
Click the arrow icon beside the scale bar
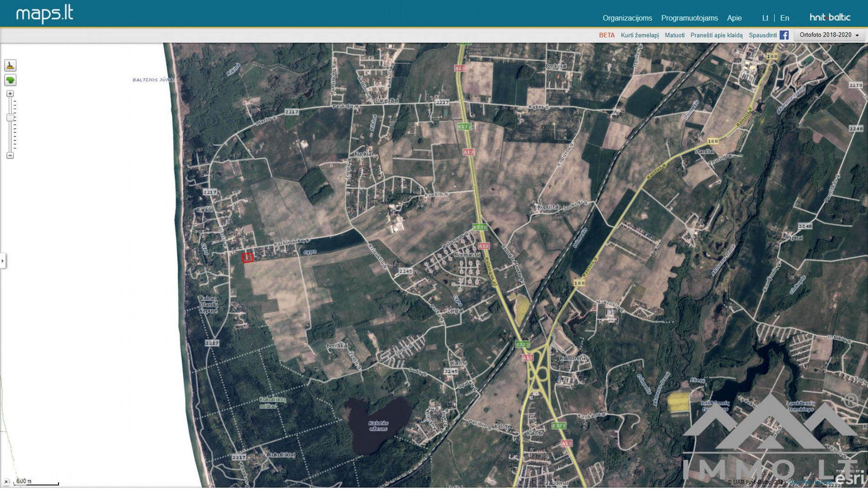pyautogui.click(x=6, y=482)
